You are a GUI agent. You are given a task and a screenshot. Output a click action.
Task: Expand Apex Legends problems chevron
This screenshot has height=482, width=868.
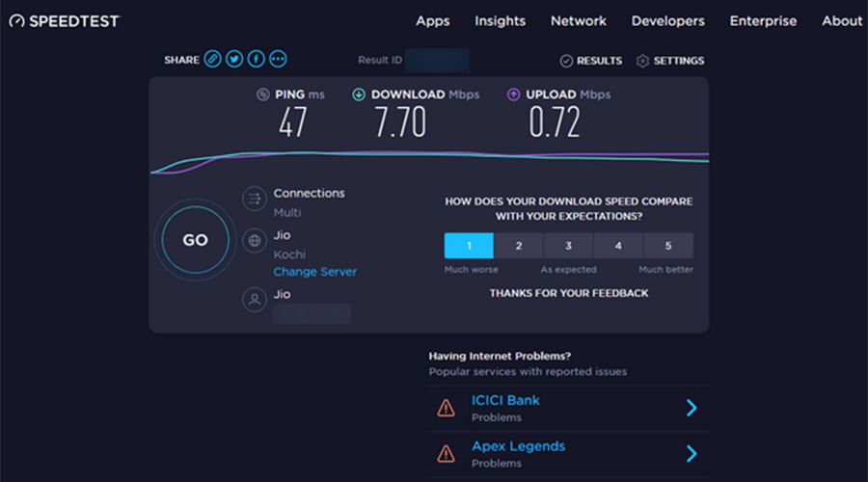click(x=692, y=454)
